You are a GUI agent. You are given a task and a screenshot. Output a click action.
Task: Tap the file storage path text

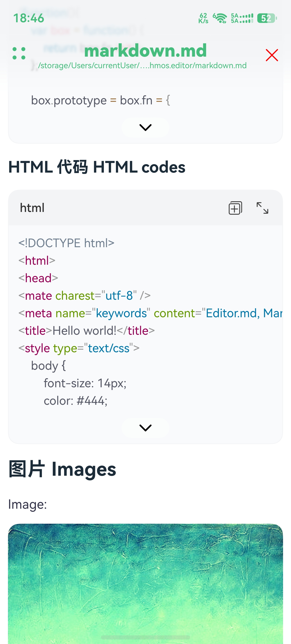coord(142,65)
